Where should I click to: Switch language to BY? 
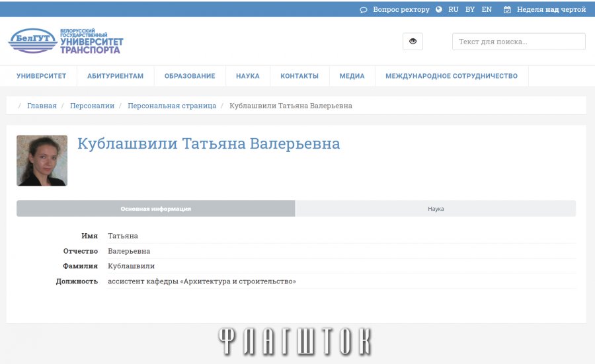pos(470,10)
